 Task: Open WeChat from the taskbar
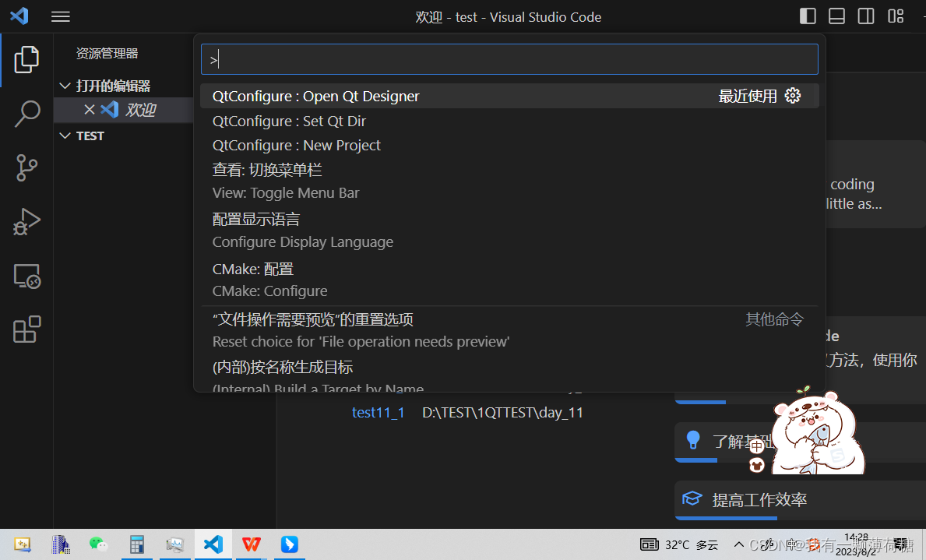tap(98, 544)
